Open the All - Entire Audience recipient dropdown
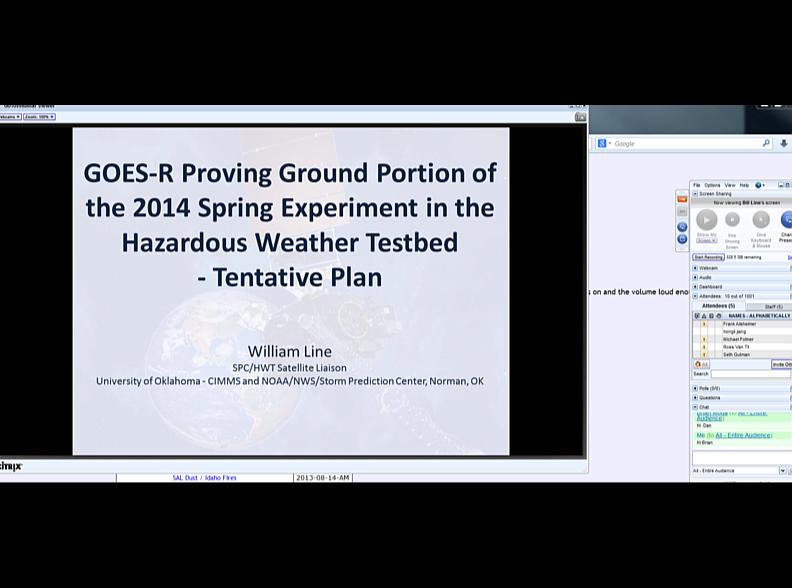 coord(782,470)
